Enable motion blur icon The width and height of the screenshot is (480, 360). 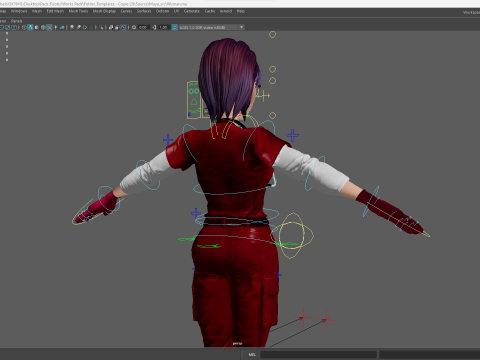(78, 27)
